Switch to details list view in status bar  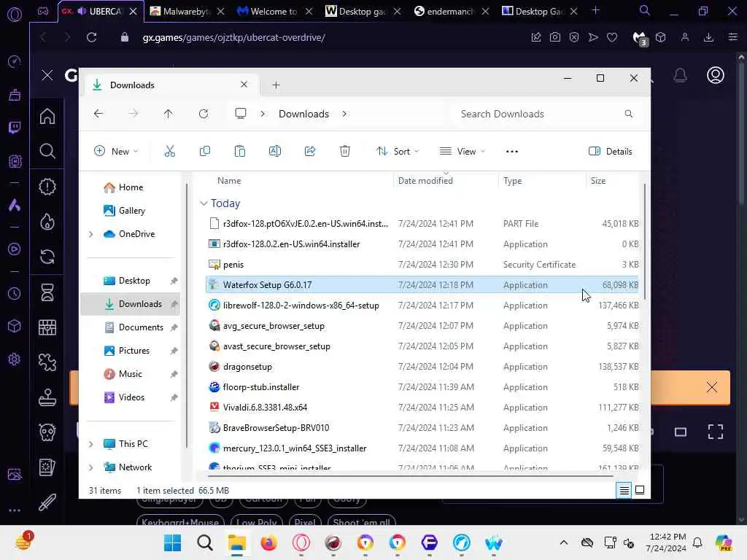[x=624, y=490]
